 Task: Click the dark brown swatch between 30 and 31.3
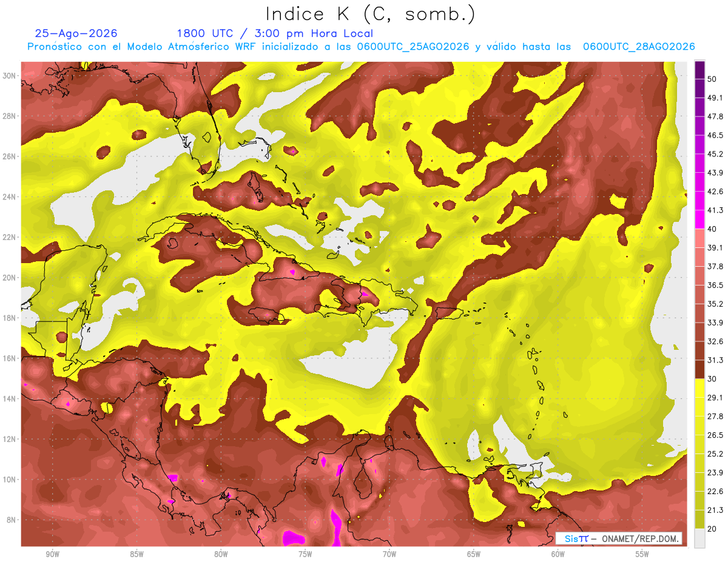pos(699,370)
